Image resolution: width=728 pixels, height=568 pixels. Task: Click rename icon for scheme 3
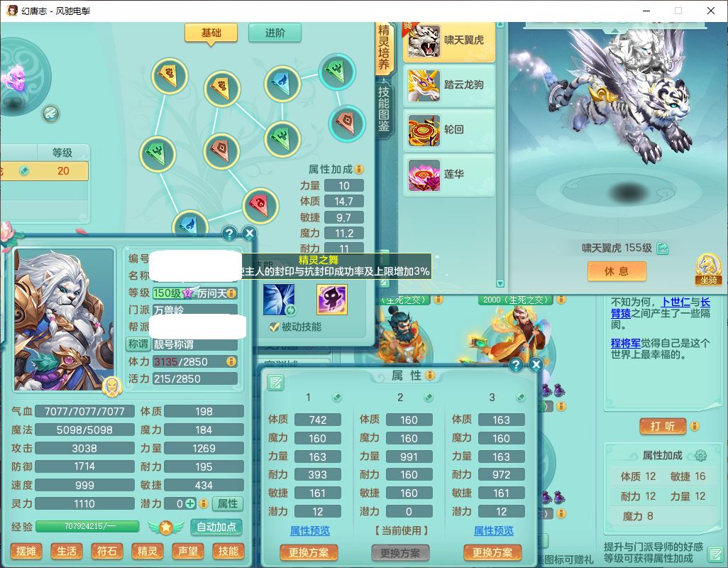(521, 398)
